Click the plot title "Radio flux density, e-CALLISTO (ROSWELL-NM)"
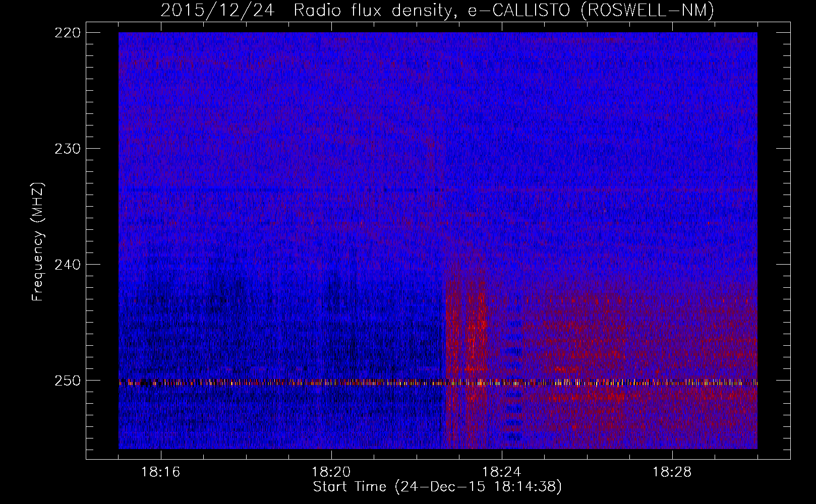 point(504,10)
